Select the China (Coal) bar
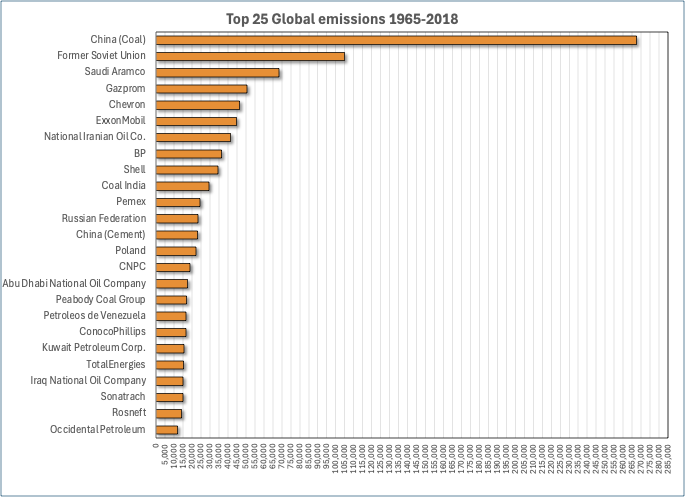This screenshot has width=685, height=497. coord(396,40)
